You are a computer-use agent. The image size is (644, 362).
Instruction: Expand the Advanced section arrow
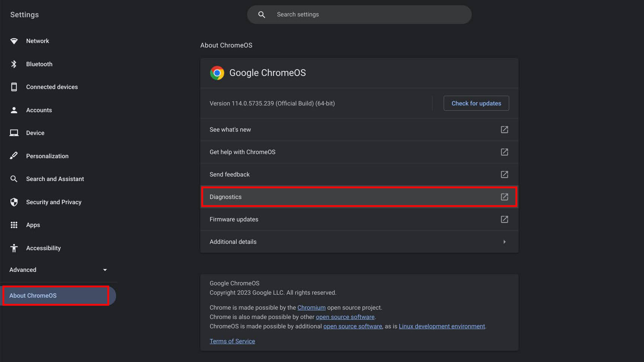(x=105, y=270)
